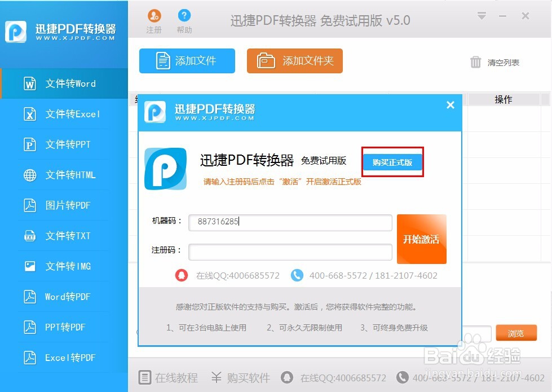Image resolution: width=552 pixels, height=392 pixels.
Task: Open the 注册 register icon
Action: tap(154, 21)
